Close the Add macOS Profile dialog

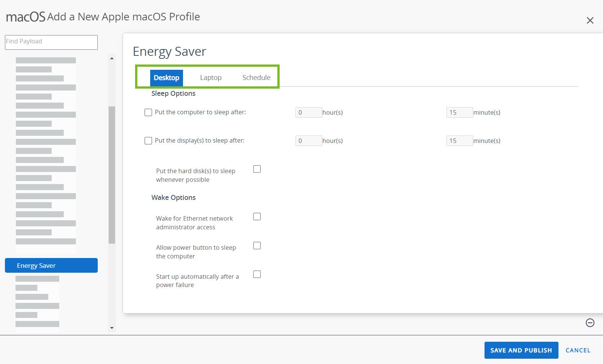click(x=590, y=20)
